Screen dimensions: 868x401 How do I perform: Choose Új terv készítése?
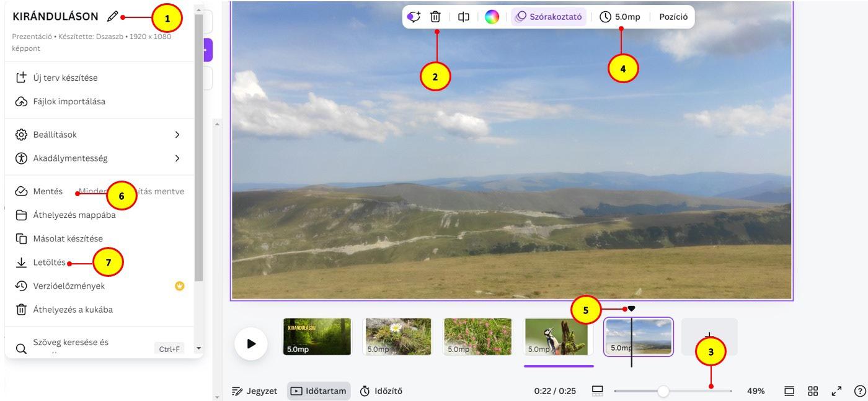[x=100, y=78]
